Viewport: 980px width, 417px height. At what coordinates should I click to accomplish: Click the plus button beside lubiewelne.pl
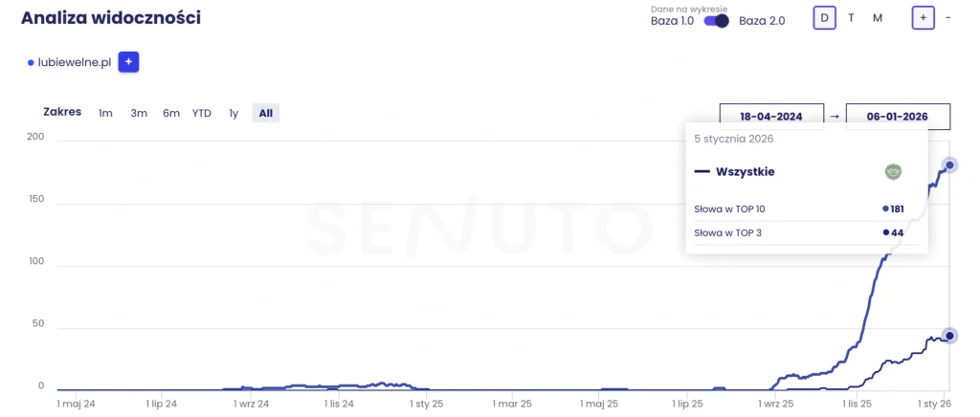point(128,62)
